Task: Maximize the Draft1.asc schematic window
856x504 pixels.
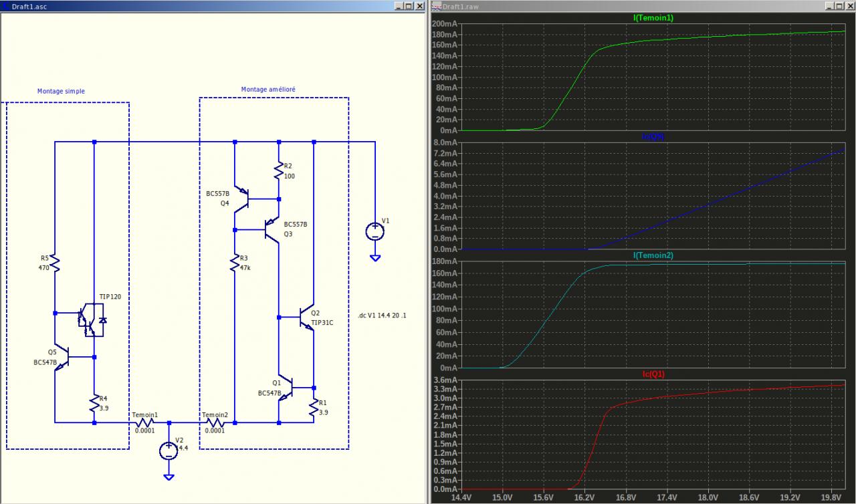Action: click(x=409, y=6)
